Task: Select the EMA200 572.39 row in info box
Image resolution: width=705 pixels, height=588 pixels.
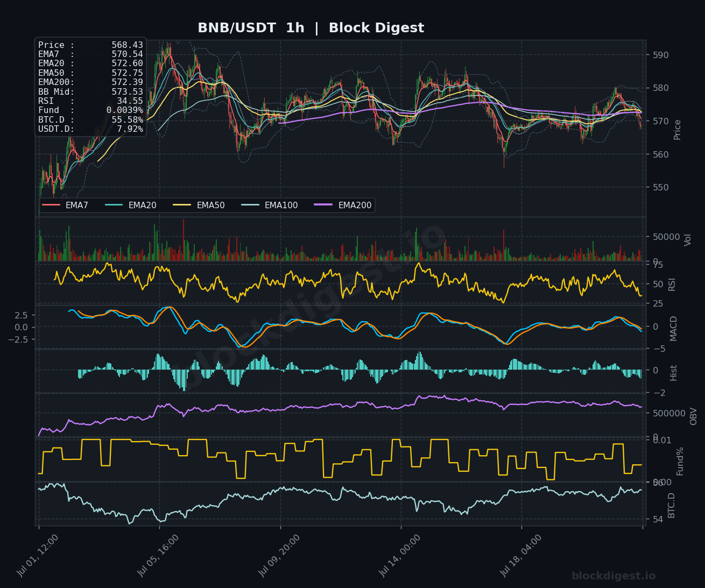Action: coord(90,82)
